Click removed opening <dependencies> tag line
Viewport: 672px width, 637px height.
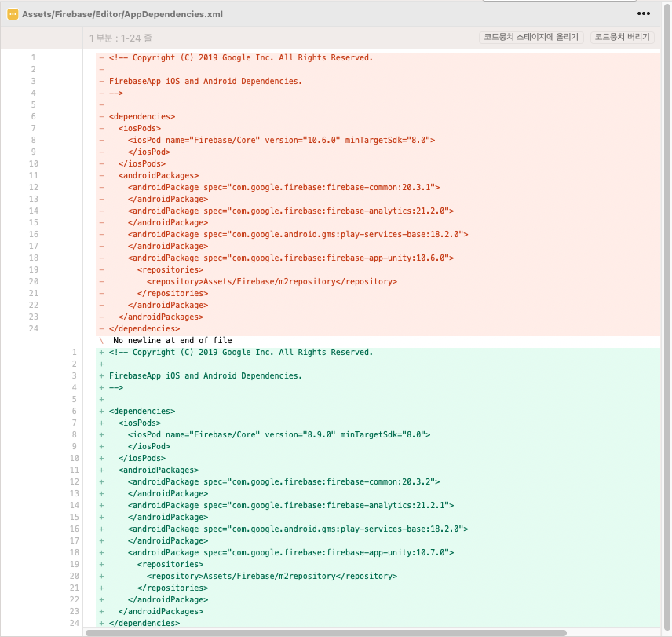tap(378, 116)
